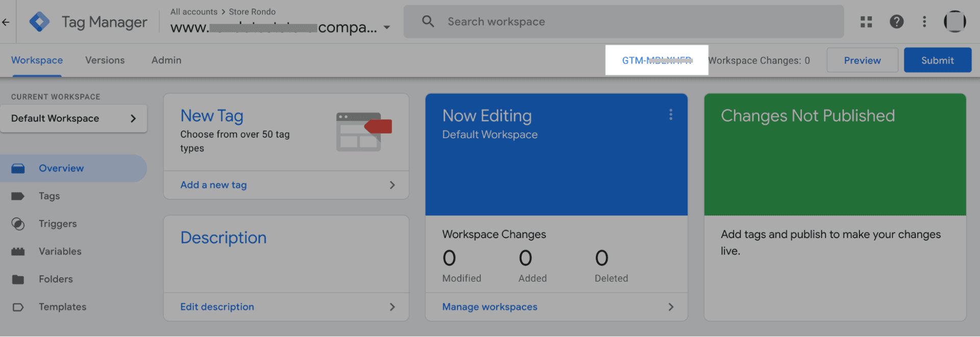Expand the Default Workspace selector
The image size is (980, 337).
[73, 118]
